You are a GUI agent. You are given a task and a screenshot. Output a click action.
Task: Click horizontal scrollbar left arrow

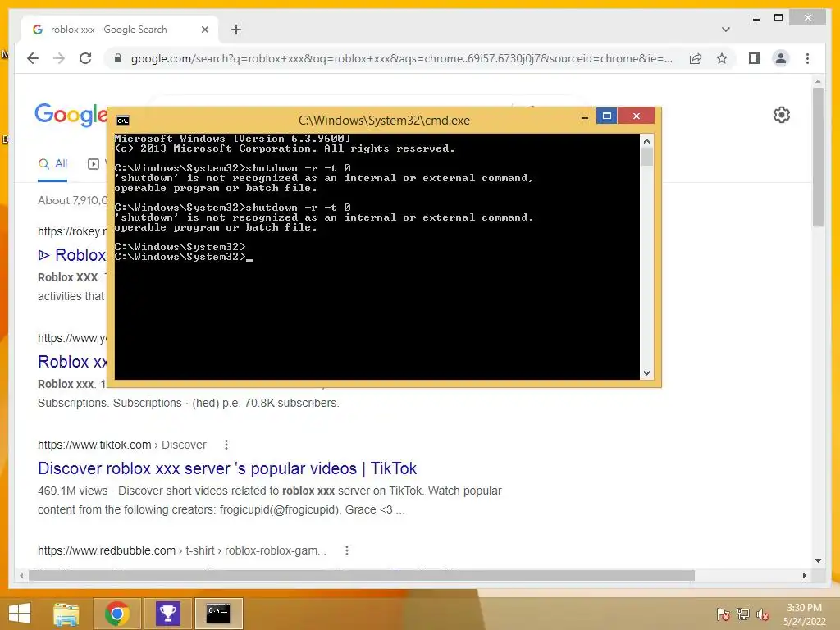(21, 575)
